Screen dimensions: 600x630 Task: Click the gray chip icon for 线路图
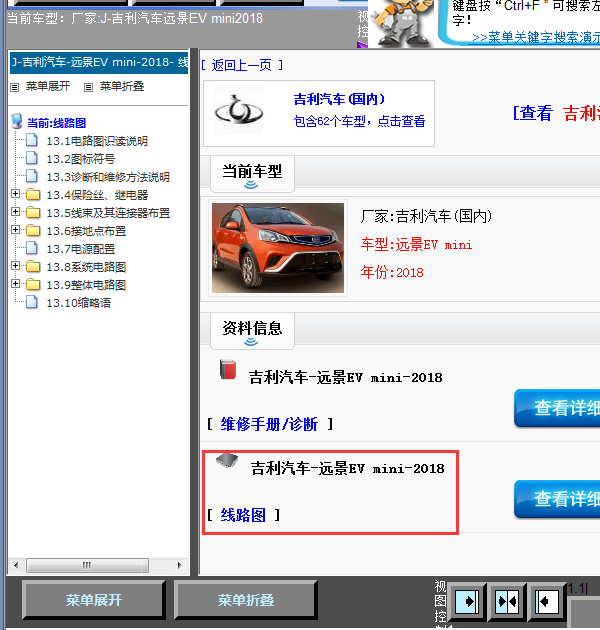[x=227, y=460]
